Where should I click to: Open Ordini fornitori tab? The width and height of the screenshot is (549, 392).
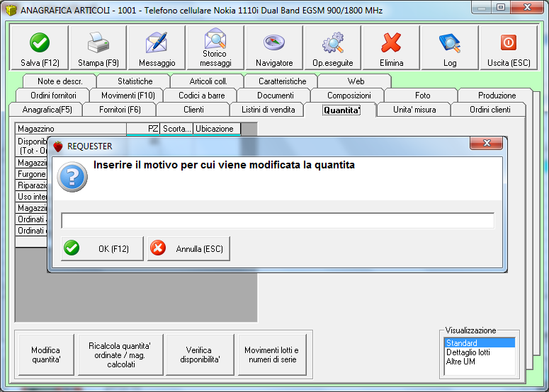coord(53,95)
